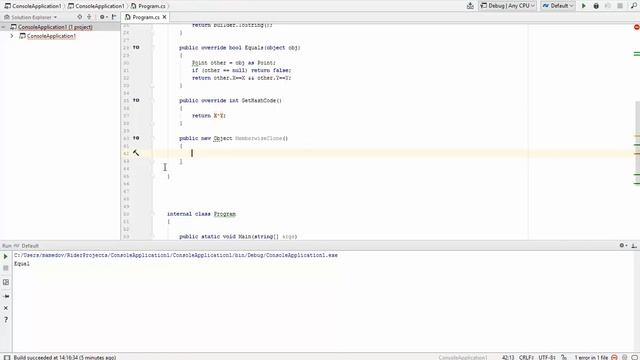This screenshot has width=640, height=360.
Task: Start debugging with the bug icon
Action: coord(596,6)
